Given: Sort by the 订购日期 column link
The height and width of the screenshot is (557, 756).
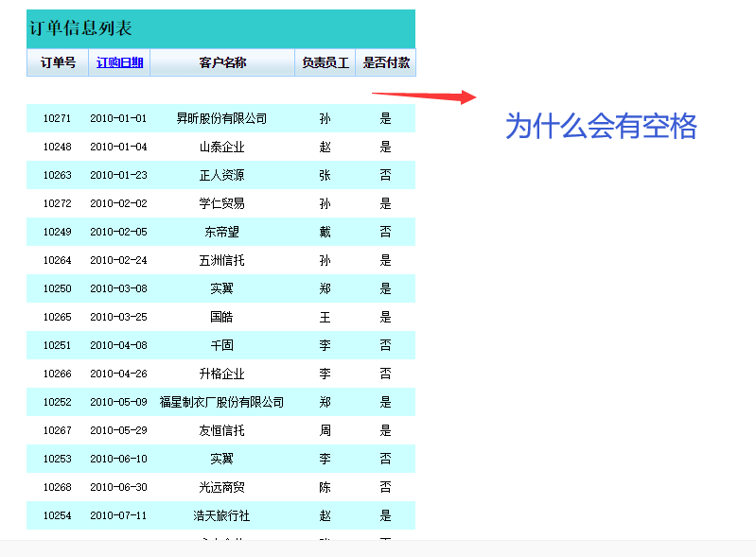Looking at the screenshot, I should click(119, 62).
